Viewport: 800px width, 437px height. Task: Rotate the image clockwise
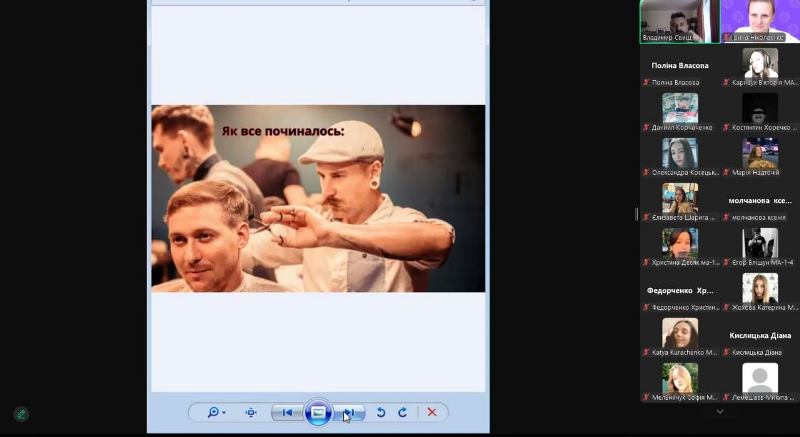pos(403,412)
